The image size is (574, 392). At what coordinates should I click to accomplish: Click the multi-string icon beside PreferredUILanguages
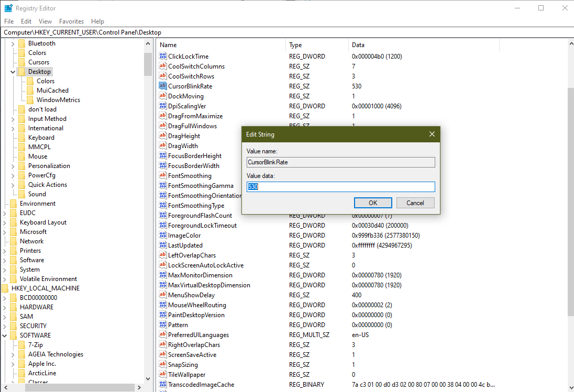[162, 334]
